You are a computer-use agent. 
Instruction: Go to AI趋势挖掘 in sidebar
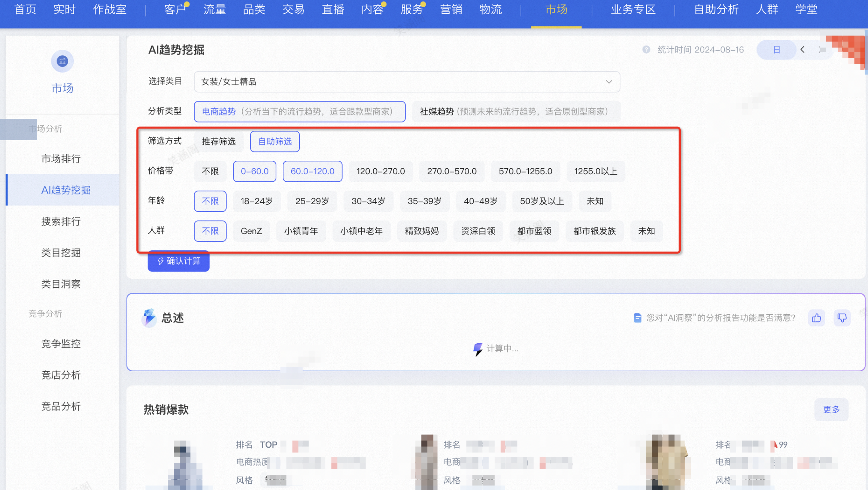pos(63,190)
